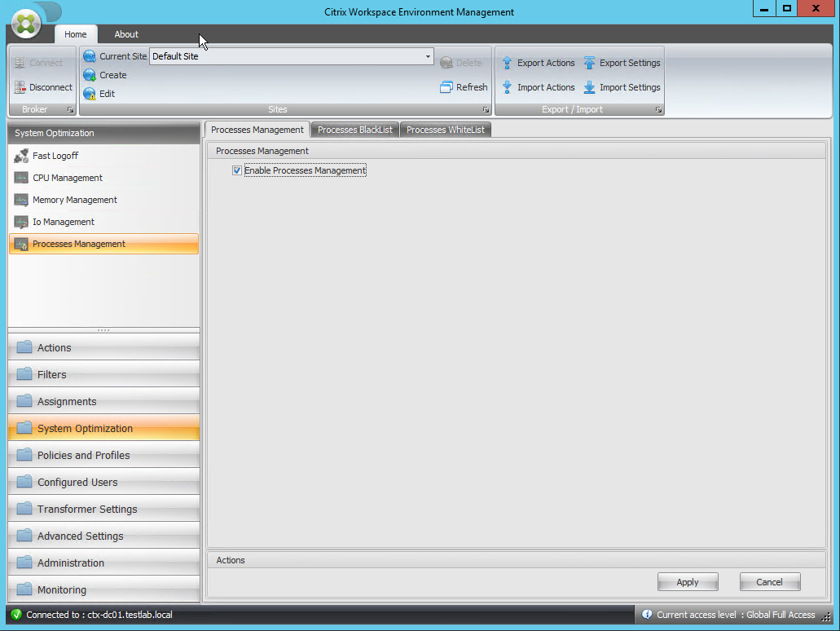Click the Processes Management monitor icon
Image resolution: width=840 pixels, height=631 pixels.
[21, 244]
